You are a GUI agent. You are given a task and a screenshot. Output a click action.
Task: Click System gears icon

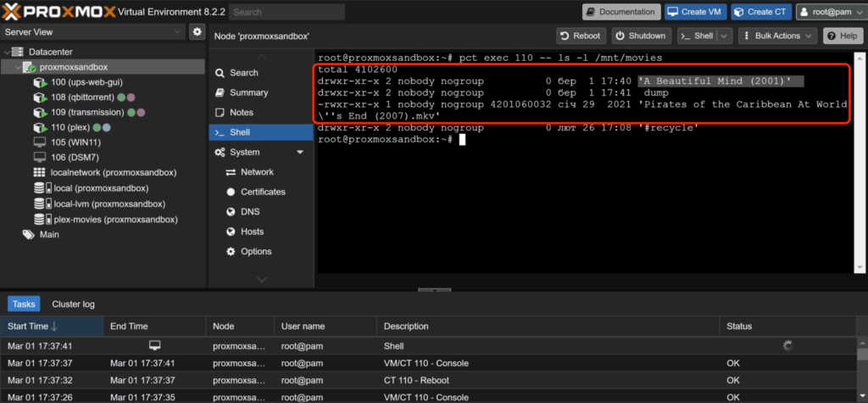220,152
